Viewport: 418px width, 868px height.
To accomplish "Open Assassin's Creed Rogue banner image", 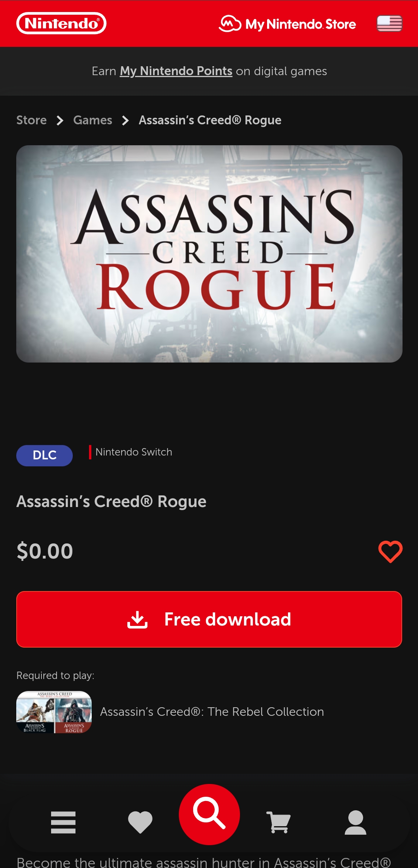I will [209, 254].
